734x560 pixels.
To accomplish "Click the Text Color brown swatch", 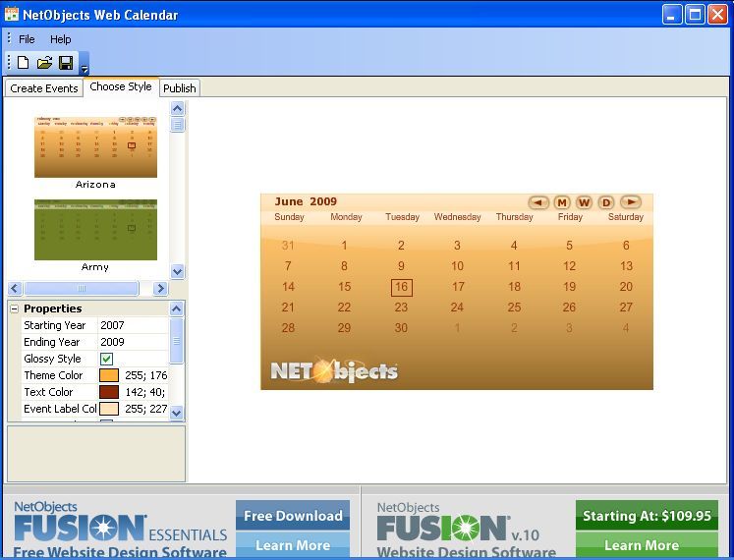I will click(109, 392).
